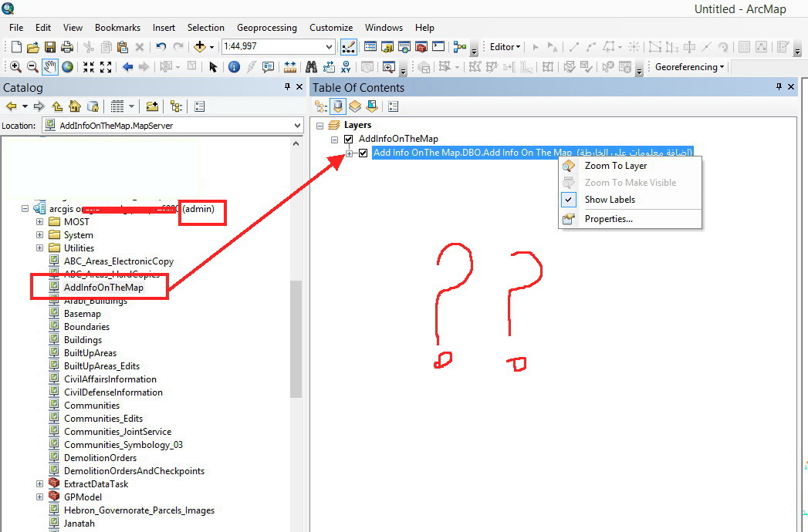Choose the Select Elements arrow tool
This screenshot has height=532, width=808.
[213, 67]
